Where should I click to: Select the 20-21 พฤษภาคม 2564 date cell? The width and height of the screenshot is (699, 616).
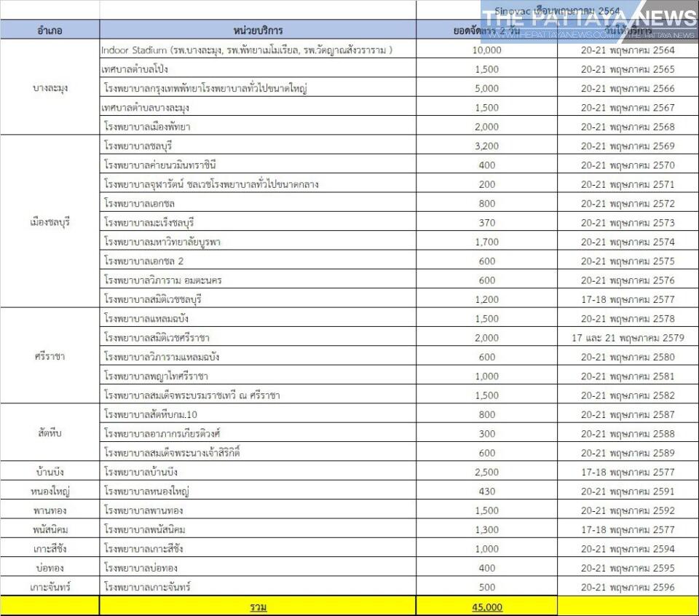pos(628,50)
